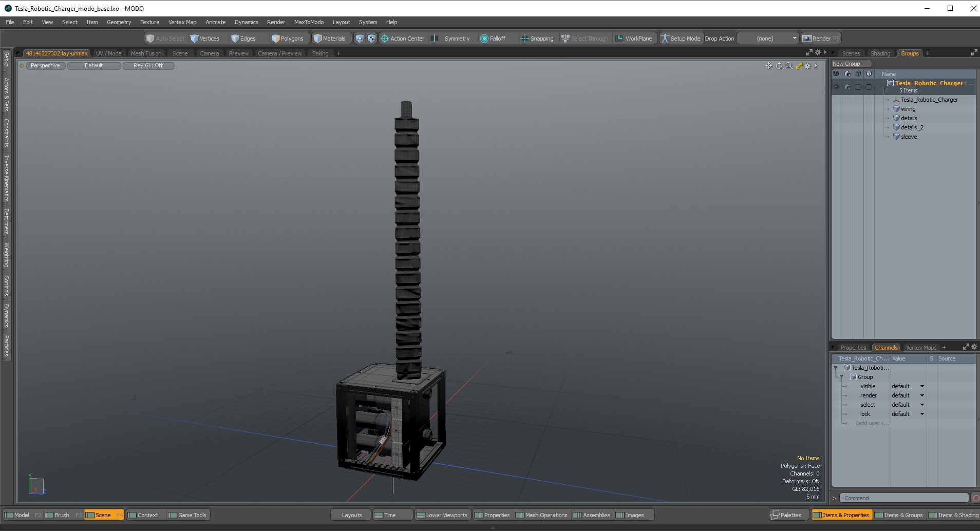
Task: Click the render camera column header icon
Action: point(847,74)
